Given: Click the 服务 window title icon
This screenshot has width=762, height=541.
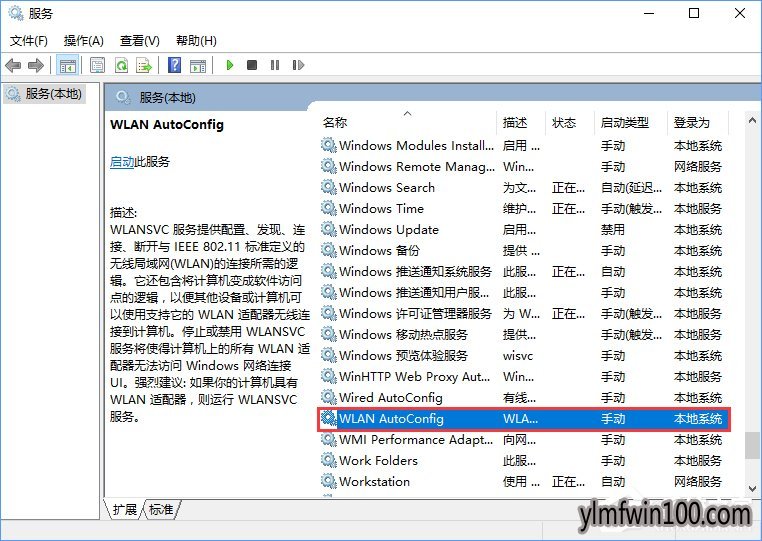Looking at the screenshot, I should tap(16, 13).
